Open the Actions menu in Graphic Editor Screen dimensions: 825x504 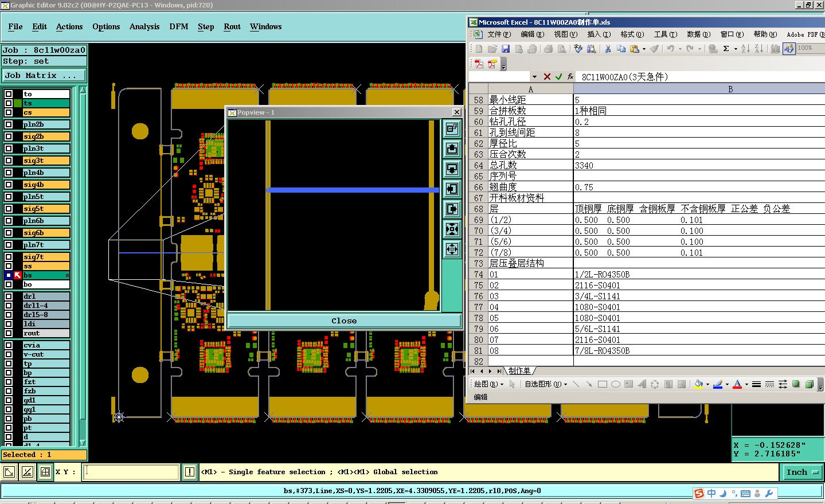69,26
